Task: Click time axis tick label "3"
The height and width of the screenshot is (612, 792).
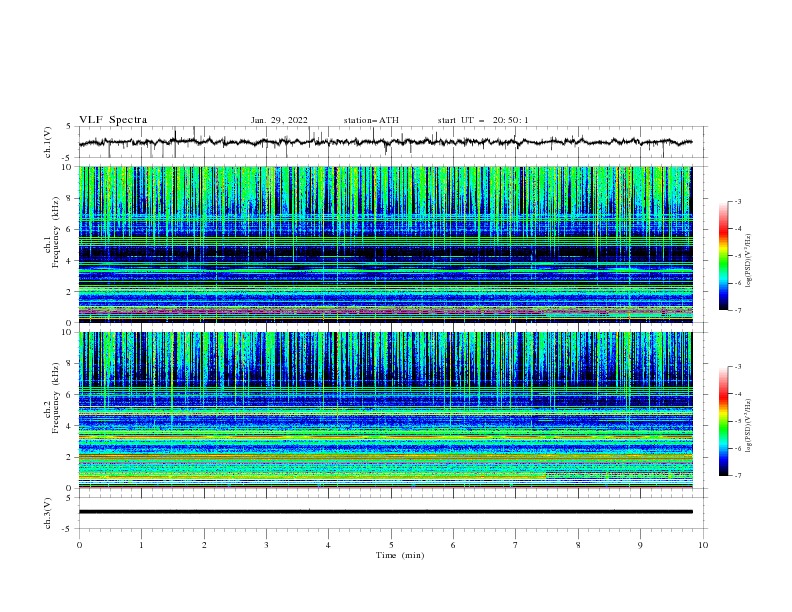Action: [x=266, y=545]
